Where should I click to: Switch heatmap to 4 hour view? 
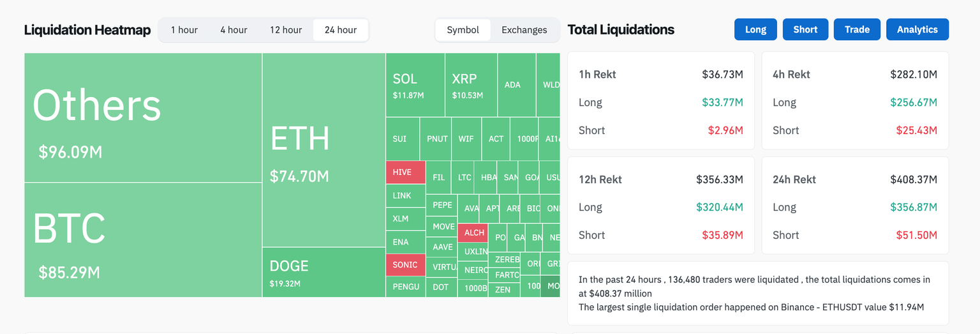234,30
